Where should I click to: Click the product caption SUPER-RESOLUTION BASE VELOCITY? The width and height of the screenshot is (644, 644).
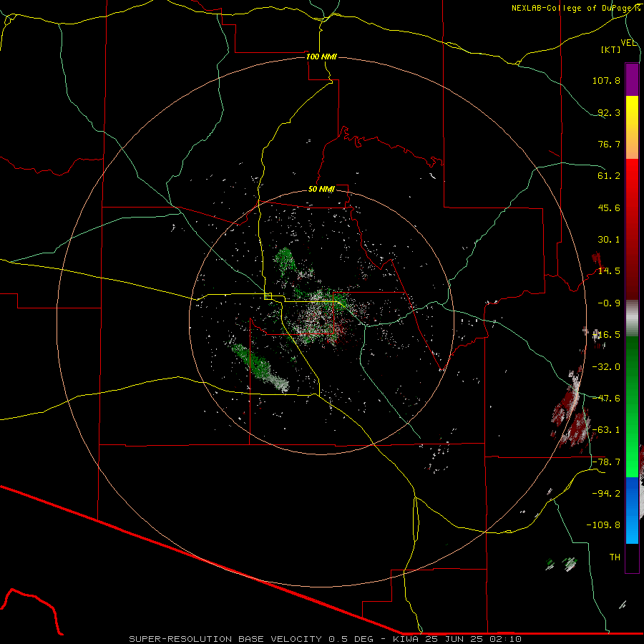[225, 639]
